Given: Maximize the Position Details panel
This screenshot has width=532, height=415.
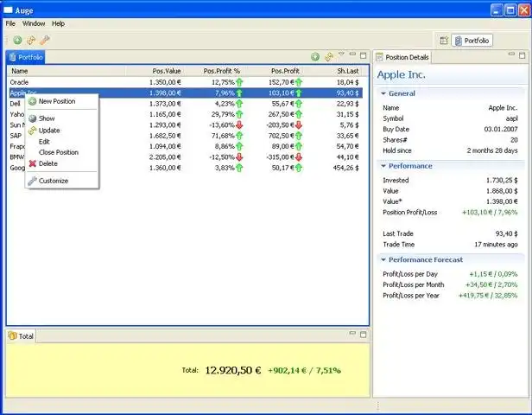Looking at the screenshot, I should (x=522, y=55).
